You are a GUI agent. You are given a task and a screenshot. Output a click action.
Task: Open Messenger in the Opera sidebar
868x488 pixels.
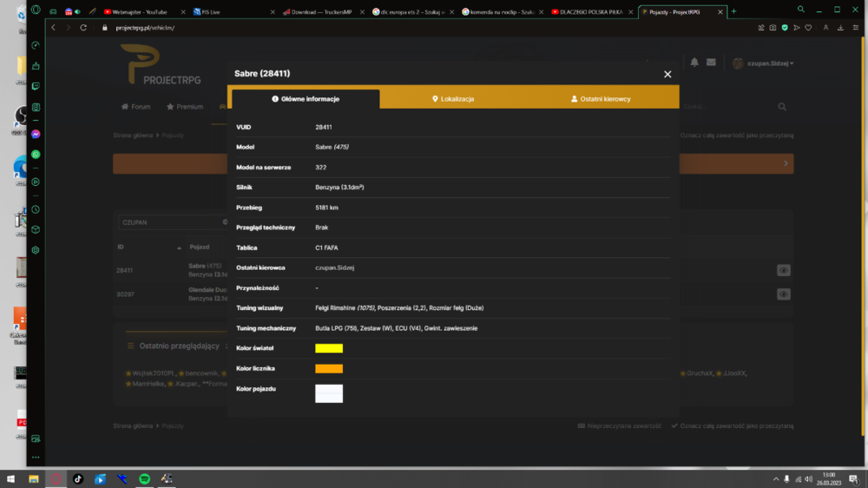point(36,134)
